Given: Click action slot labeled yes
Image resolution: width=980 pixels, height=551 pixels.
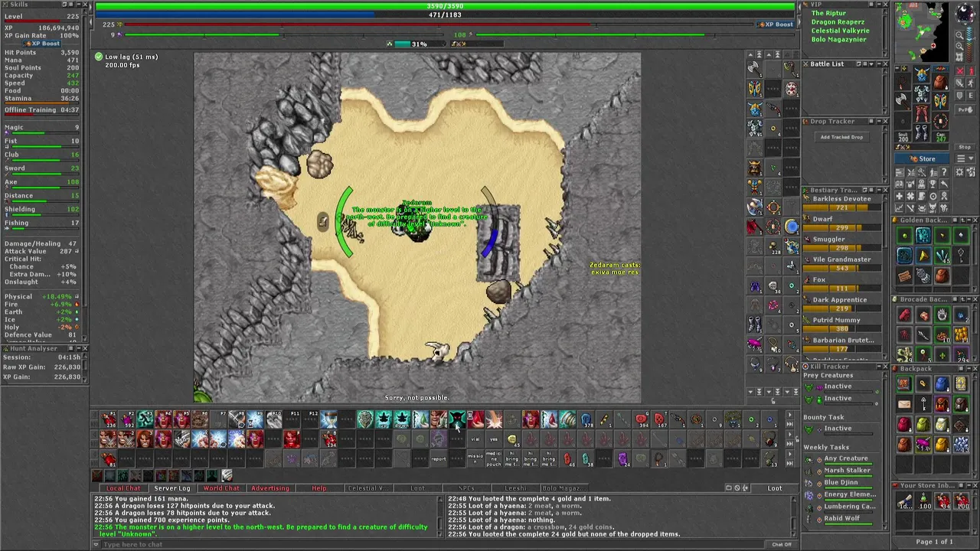Looking at the screenshot, I should pyautogui.click(x=494, y=438).
